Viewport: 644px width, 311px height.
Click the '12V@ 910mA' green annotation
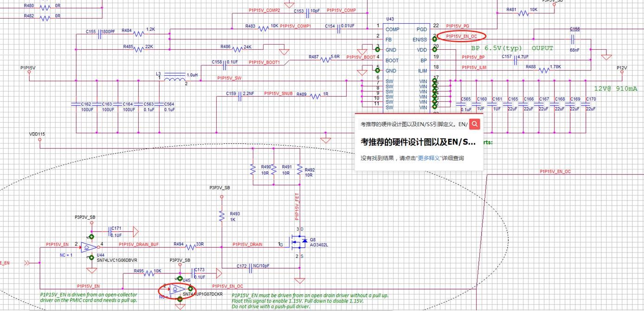[x=616, y=88]
